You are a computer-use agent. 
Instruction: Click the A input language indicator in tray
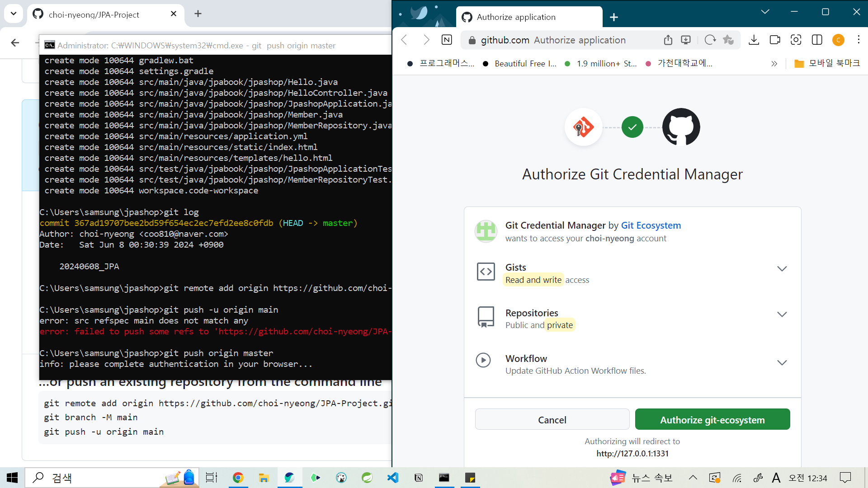point(776,478)
